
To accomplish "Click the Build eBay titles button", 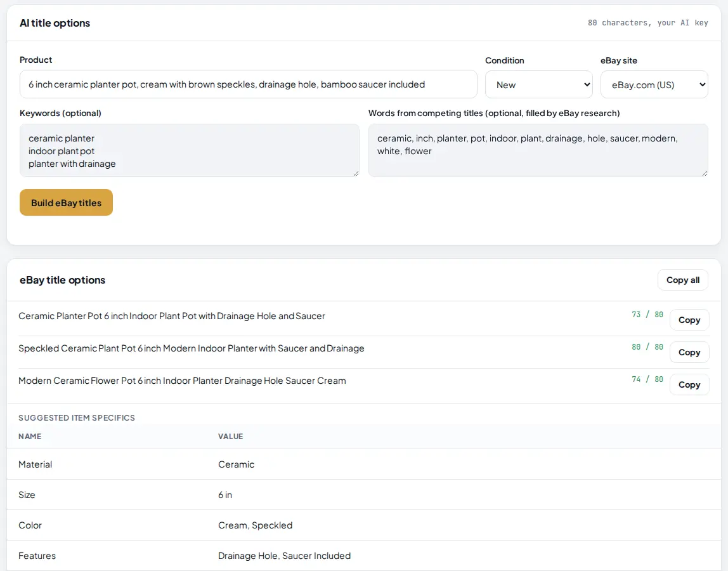I will point(66,202).
